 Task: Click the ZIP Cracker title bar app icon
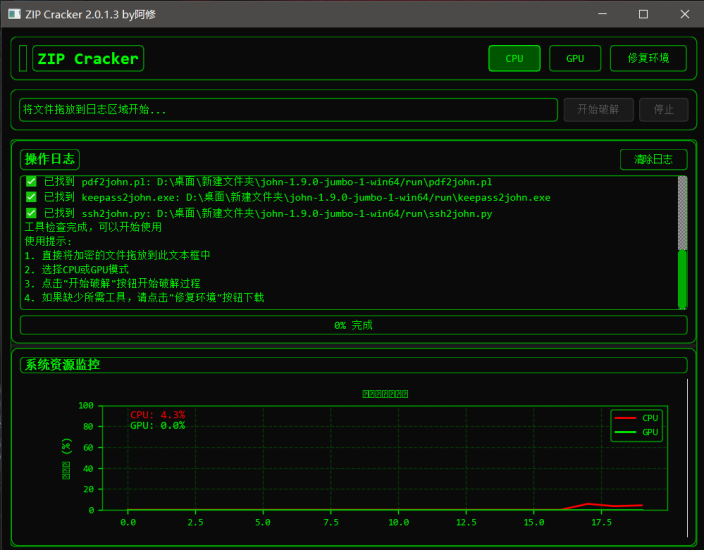point(15,14)
